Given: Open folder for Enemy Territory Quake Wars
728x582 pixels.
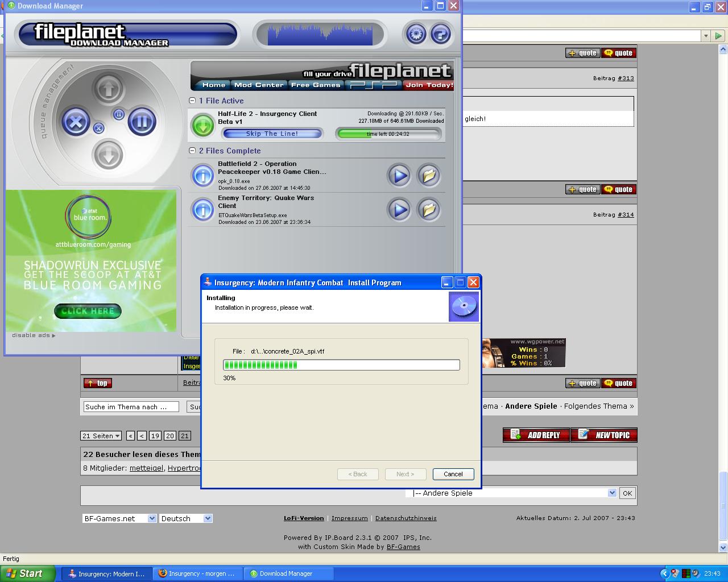Looking at the screenshot, I should (x=429, y=210).
